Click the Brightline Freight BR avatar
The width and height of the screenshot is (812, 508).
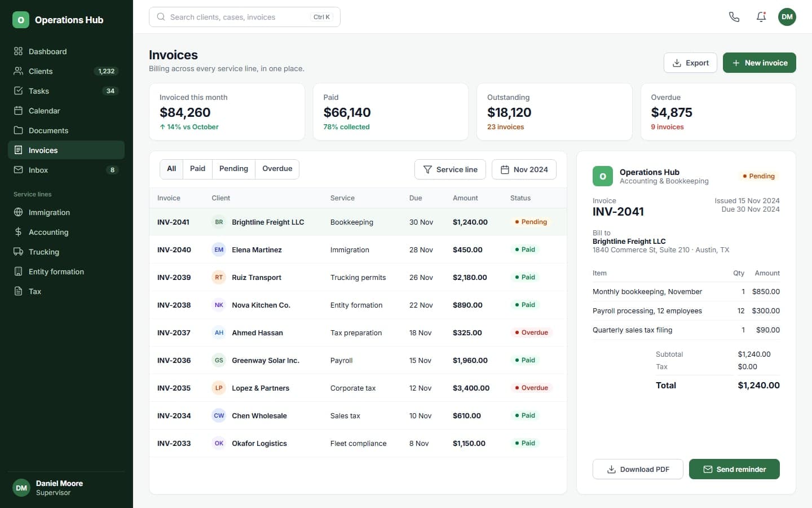click(219, 222)
